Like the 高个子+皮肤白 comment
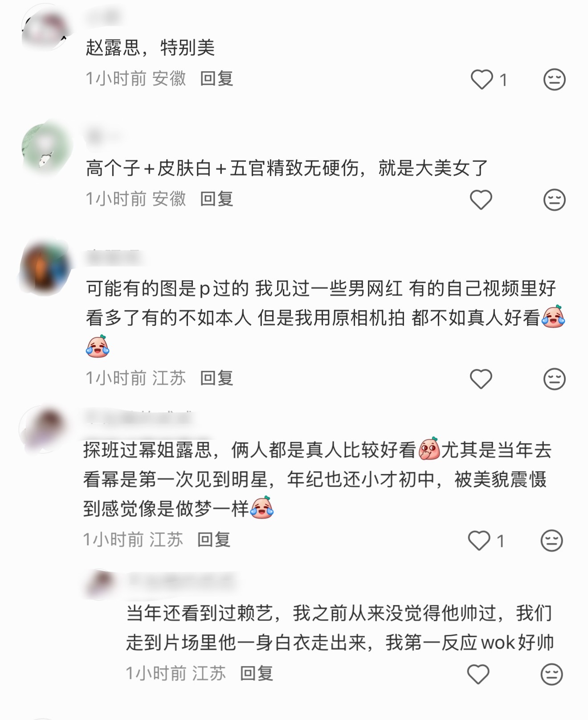Image resolution: width=588 pixels, height=720 pixels. point(481,199)
